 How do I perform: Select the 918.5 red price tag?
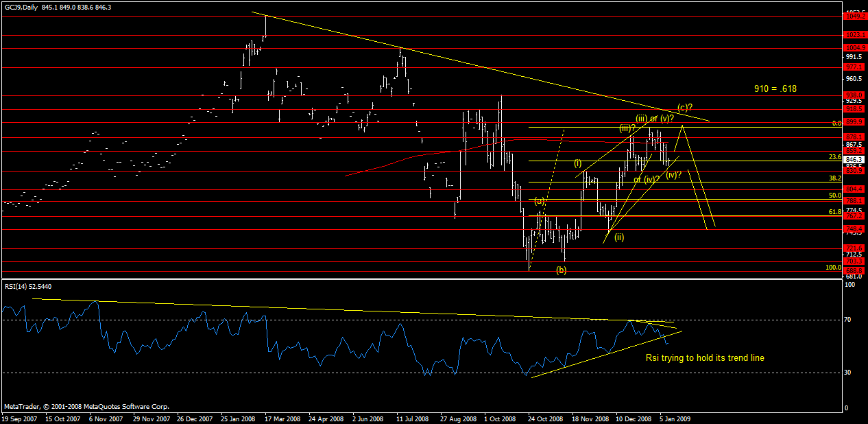point(854,108)
